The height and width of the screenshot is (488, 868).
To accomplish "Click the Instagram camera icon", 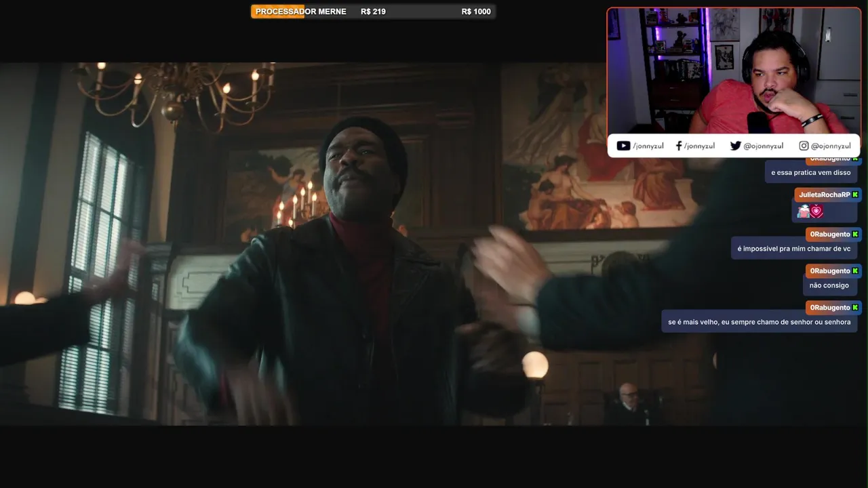I will (804, 146).
